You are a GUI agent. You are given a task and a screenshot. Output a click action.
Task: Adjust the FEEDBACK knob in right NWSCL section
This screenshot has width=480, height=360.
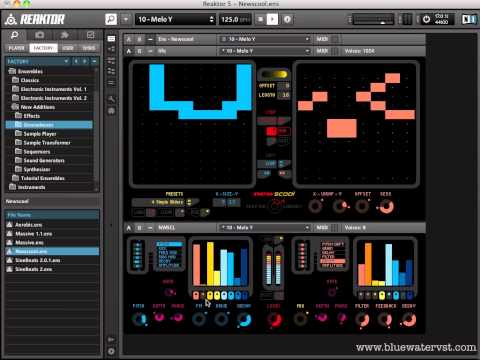click(385, 319)
